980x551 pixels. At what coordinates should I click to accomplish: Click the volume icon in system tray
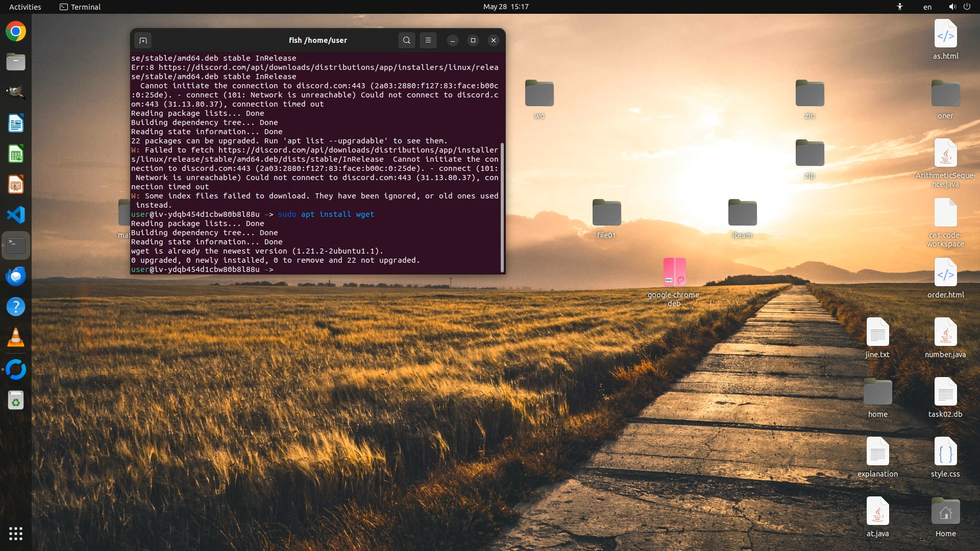pyautogui.click(x=952, y=7)
